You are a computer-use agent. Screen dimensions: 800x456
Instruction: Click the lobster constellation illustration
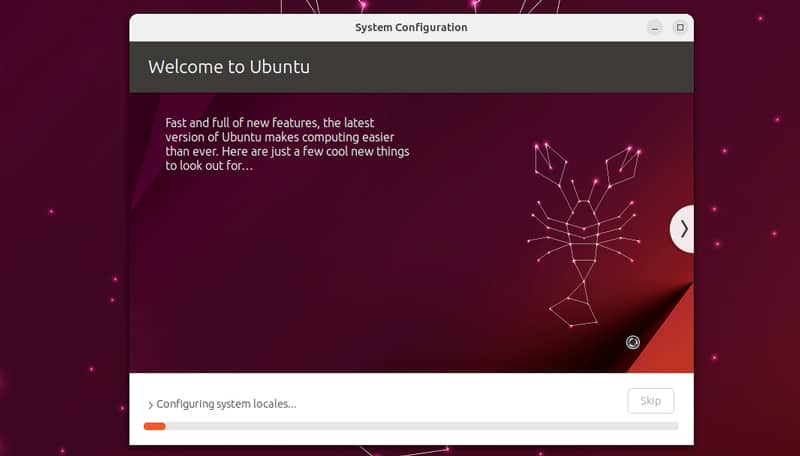click(x=584, y=234)
